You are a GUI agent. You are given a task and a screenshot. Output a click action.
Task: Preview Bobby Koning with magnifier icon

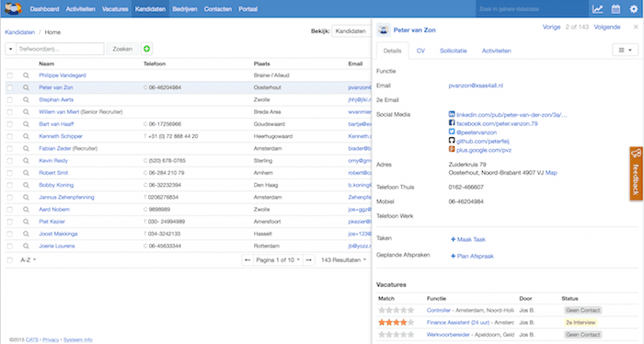click(x=26, y=185)
